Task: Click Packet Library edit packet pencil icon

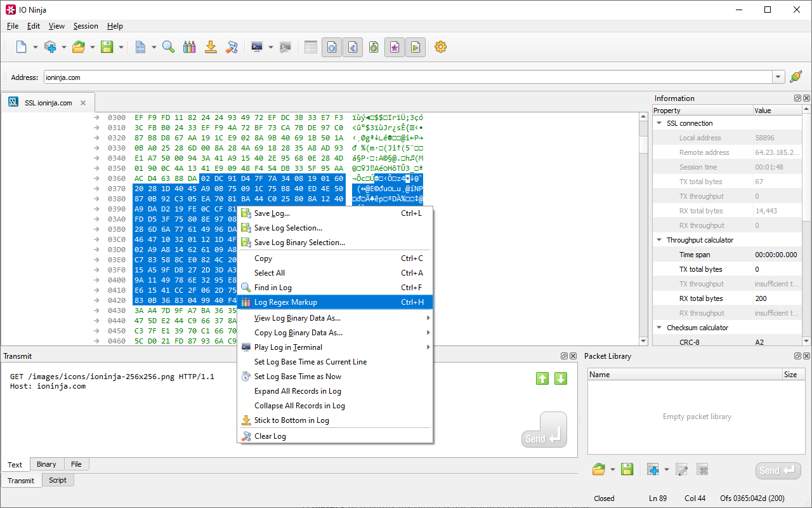Action: coord(682,470)
